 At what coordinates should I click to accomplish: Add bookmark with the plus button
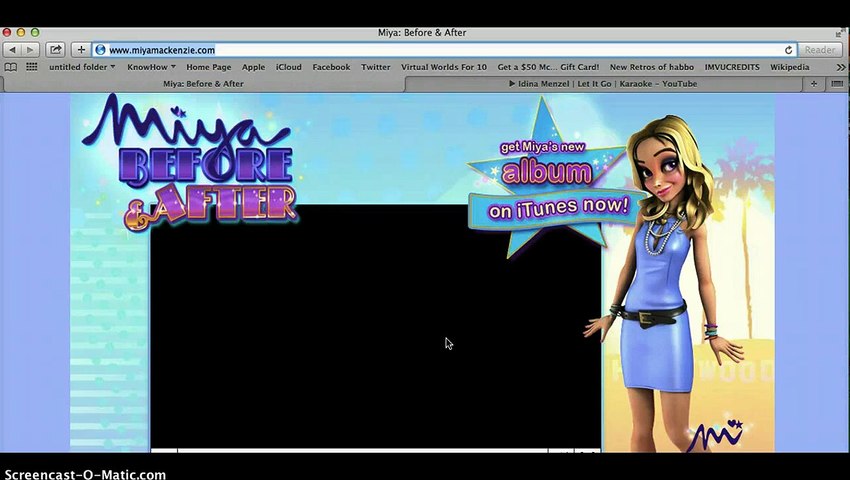(x=81, y=50)
